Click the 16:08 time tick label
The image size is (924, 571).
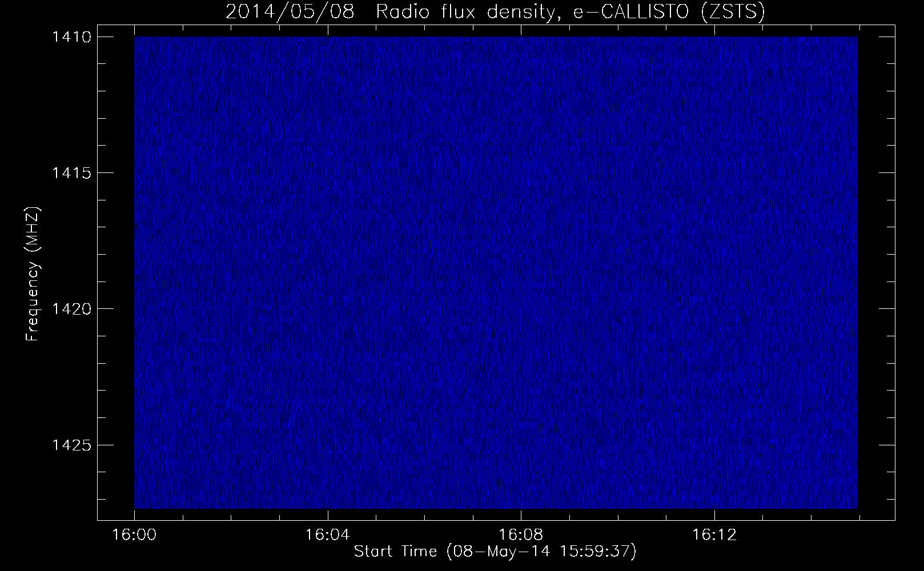point(521,534)
